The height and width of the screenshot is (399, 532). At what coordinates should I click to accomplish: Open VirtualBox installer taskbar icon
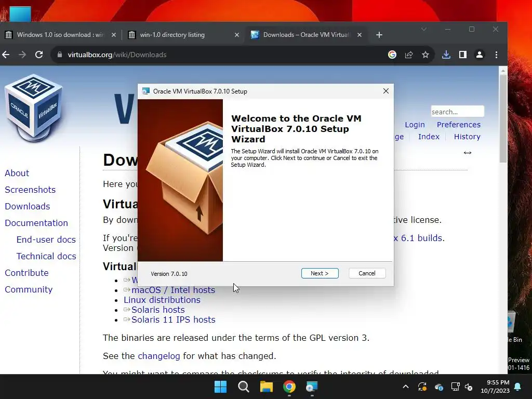312,387
